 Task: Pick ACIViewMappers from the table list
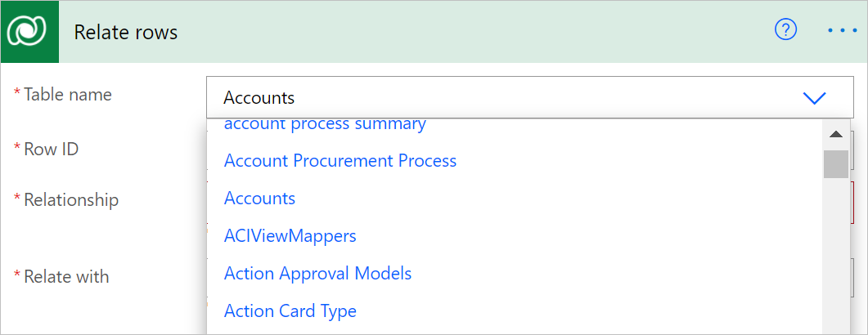point(290,236)
